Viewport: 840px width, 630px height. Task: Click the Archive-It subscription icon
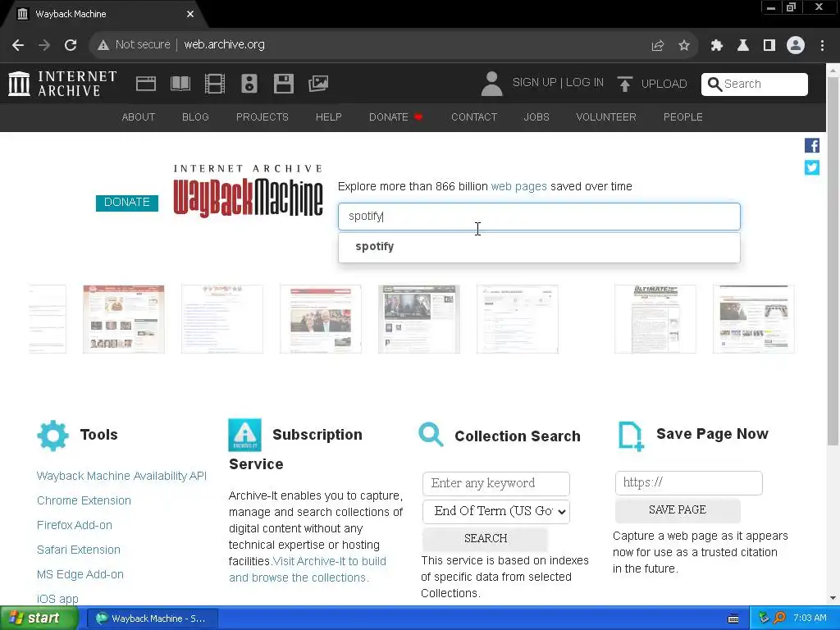(x=244, y=435)
